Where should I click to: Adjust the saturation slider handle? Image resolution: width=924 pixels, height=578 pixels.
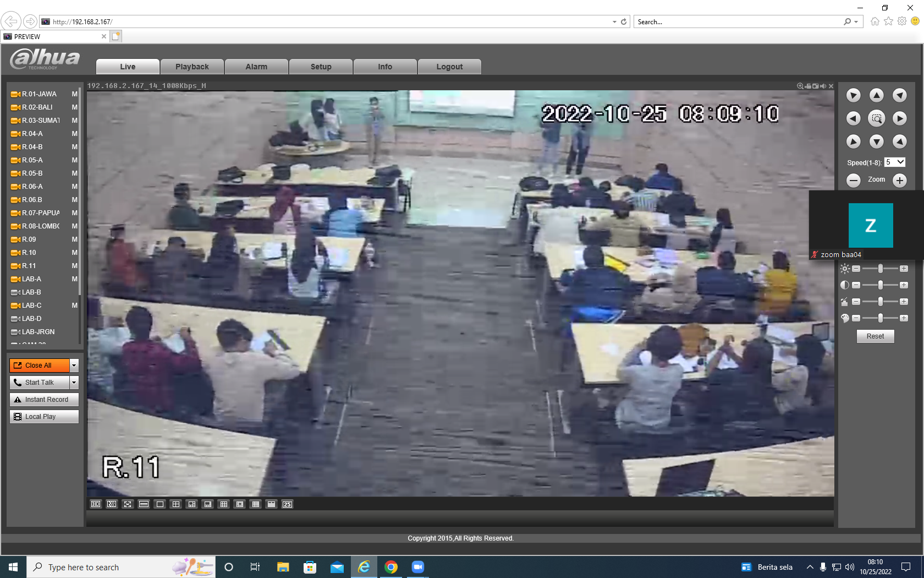tap(881, 302)
